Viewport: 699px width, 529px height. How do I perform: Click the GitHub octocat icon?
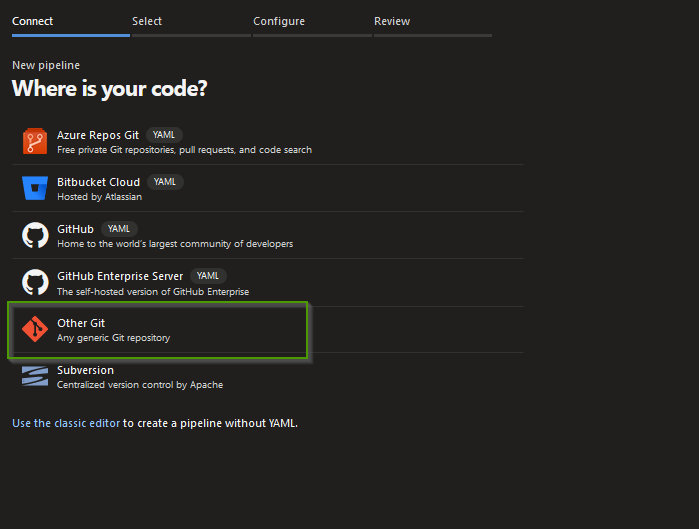coord(35,235)
